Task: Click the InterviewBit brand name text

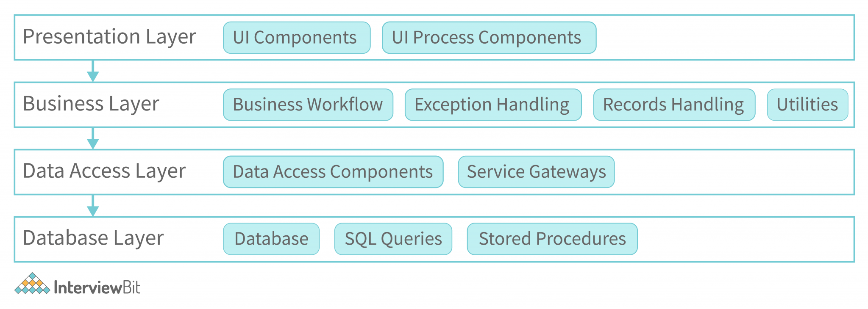Action: (x=97, y=288)
